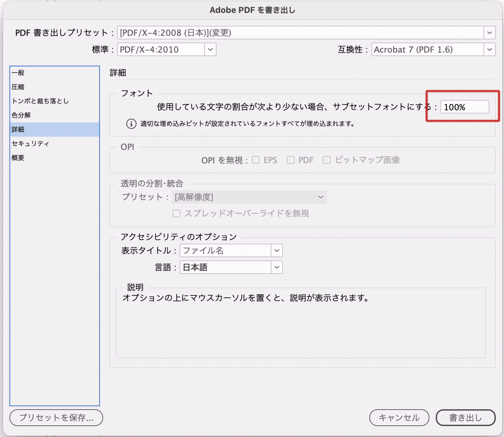504x437 pixels.
Task: Toggle スプレッドオーバーライドを無視 checkbox
Action: point(177,214)
